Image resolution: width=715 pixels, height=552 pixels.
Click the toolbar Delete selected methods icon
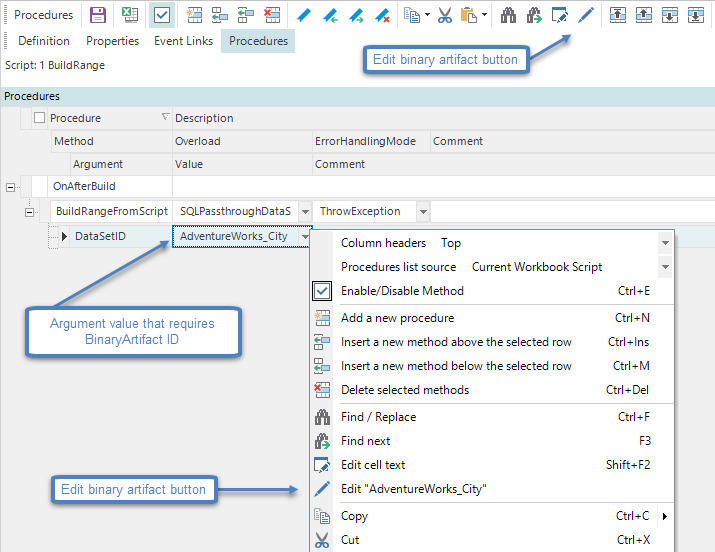click(x=272, y=15)
